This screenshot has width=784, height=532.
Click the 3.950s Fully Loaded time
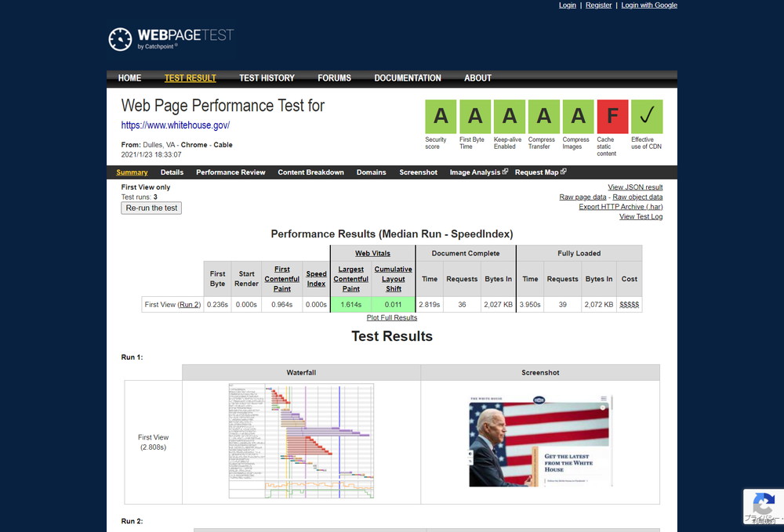pyautogui.click(x=530, y=305)
